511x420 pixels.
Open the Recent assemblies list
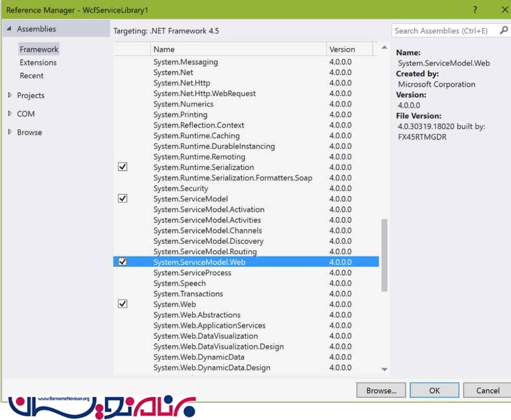tap(32, 76)
